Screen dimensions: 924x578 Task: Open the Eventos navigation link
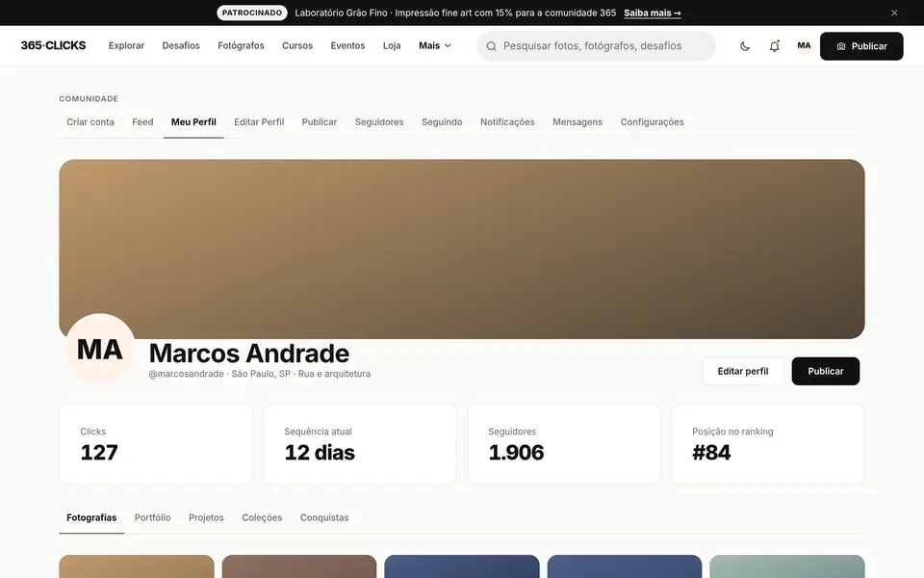(347, 45)
